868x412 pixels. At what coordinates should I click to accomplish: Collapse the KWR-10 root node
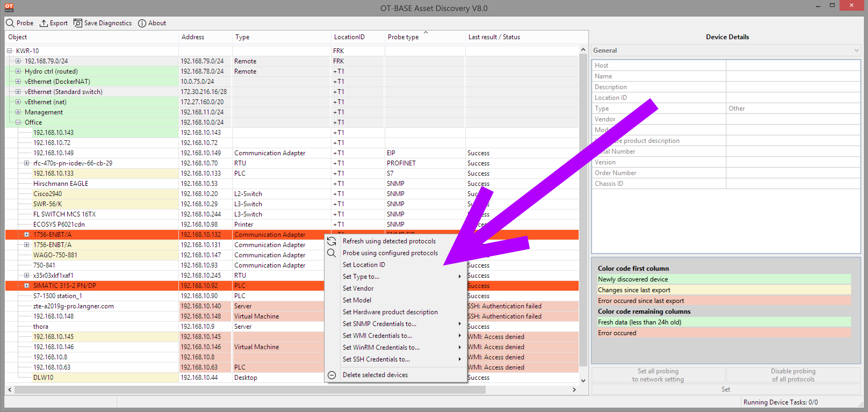9,51
